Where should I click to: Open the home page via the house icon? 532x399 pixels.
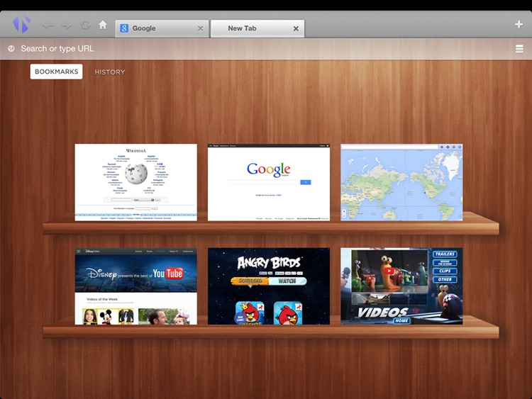[103, 25]
